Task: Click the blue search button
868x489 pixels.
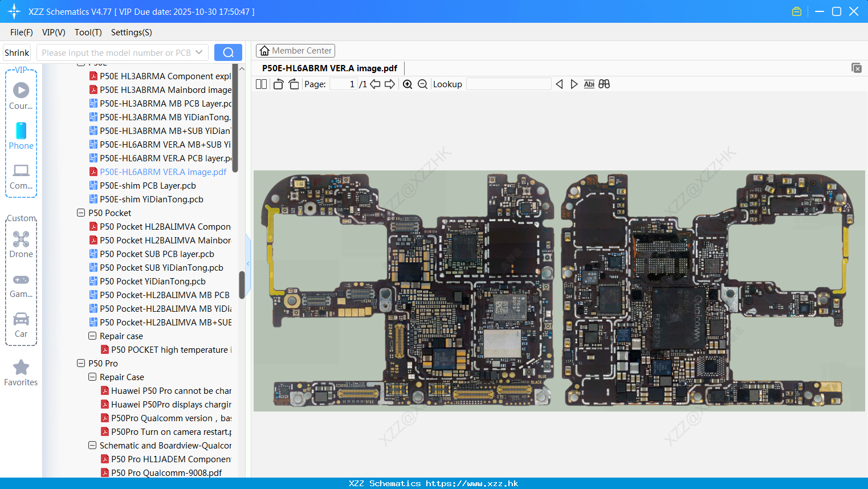Action: pyautogui.click(x=228, y=52)
